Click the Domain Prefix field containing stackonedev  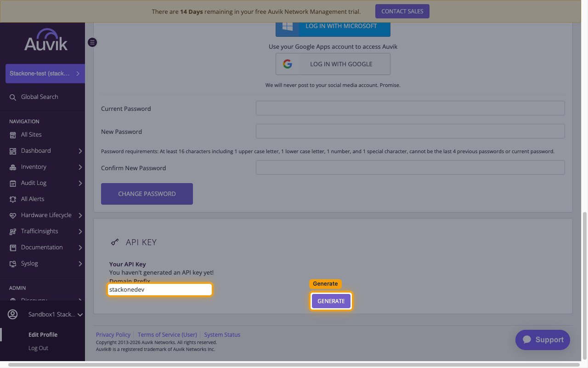click(x=160, y=290)
